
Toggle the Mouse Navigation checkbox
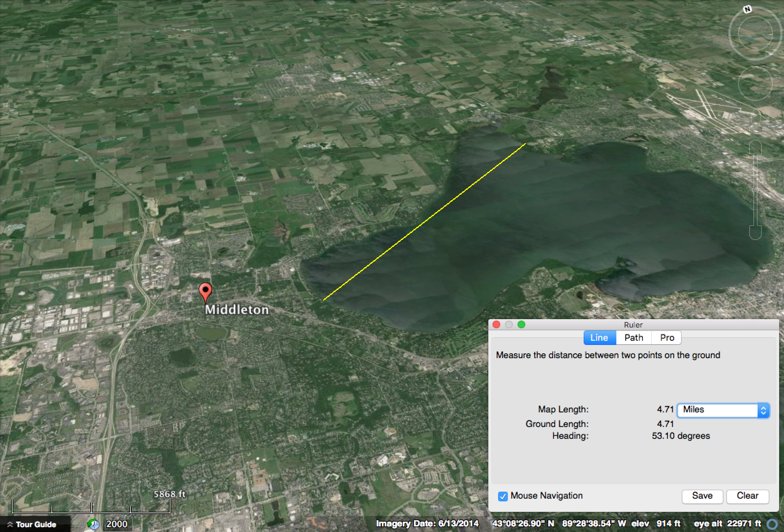pos(503,496)
